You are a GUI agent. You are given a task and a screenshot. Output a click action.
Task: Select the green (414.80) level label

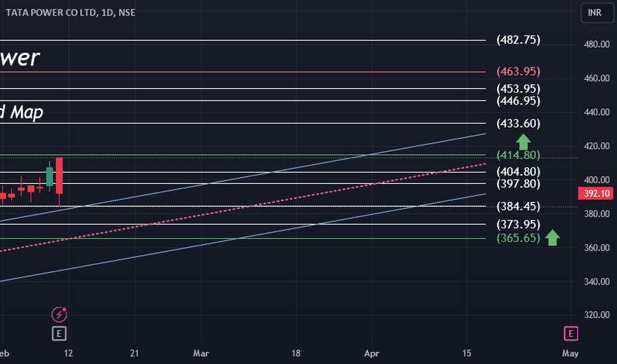tap(518, 155)
